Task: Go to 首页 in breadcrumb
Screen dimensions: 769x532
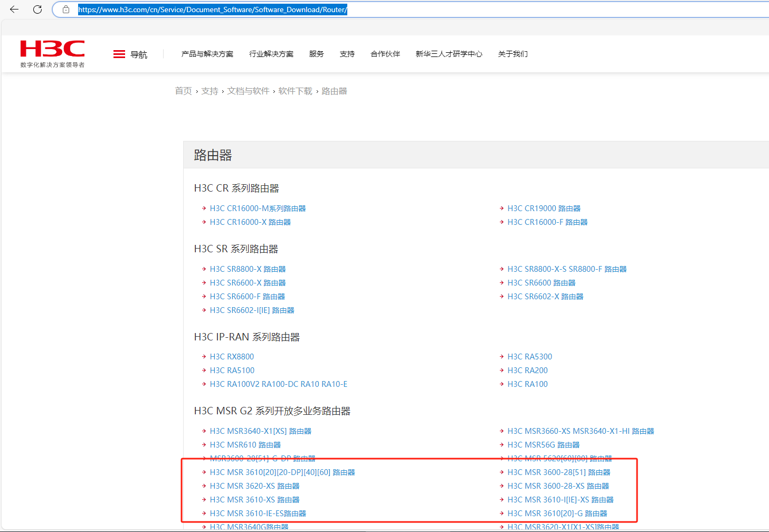Action: pyautogui.click(x=184, y=91)
